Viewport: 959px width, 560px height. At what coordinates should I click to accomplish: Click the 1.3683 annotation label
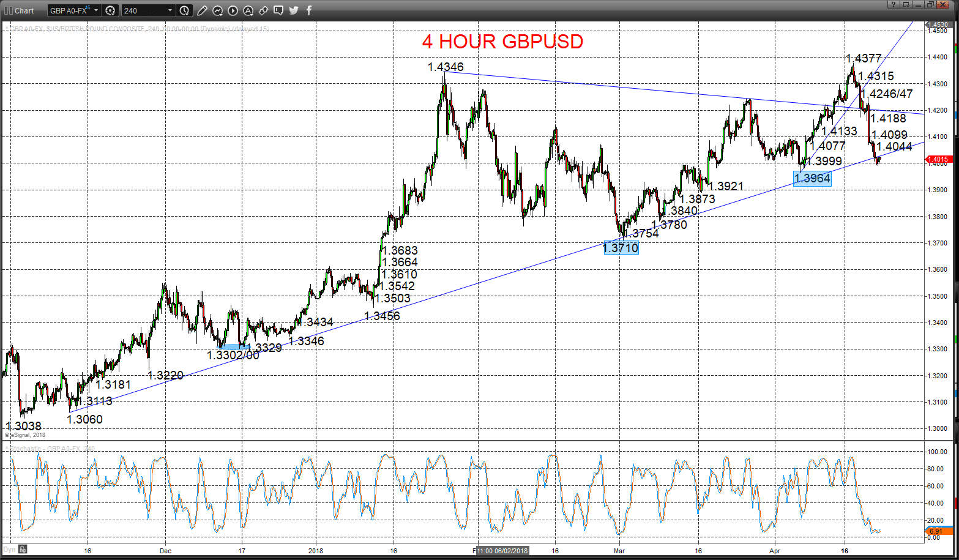pyautogui.click(x=400, y=250)
